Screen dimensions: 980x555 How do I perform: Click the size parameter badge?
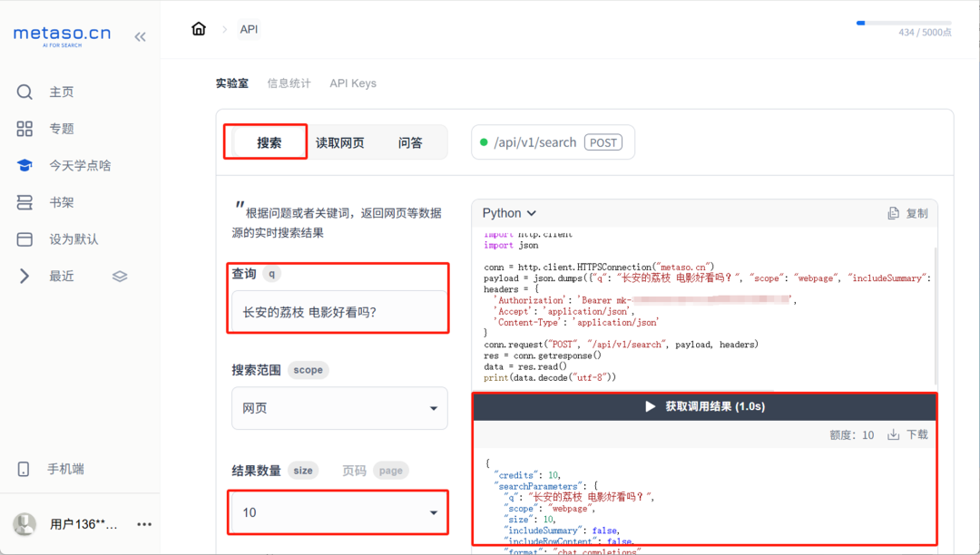pyautogui.click(x=303, y=470)
